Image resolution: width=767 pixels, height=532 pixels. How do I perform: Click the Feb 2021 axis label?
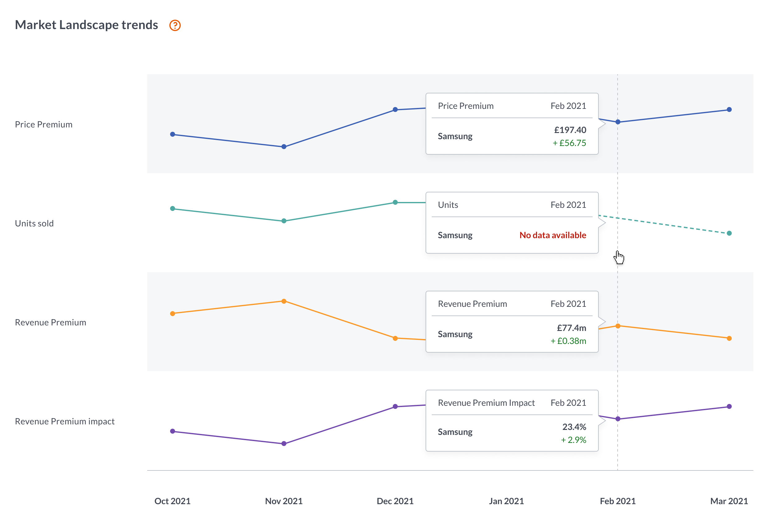point(617,501)
